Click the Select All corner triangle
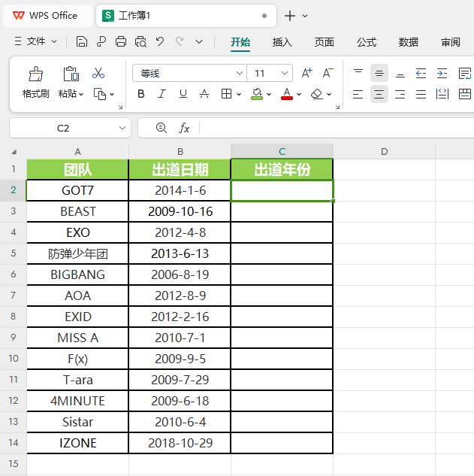The height and width of the screenshot is (476, 474). [14, 152]
